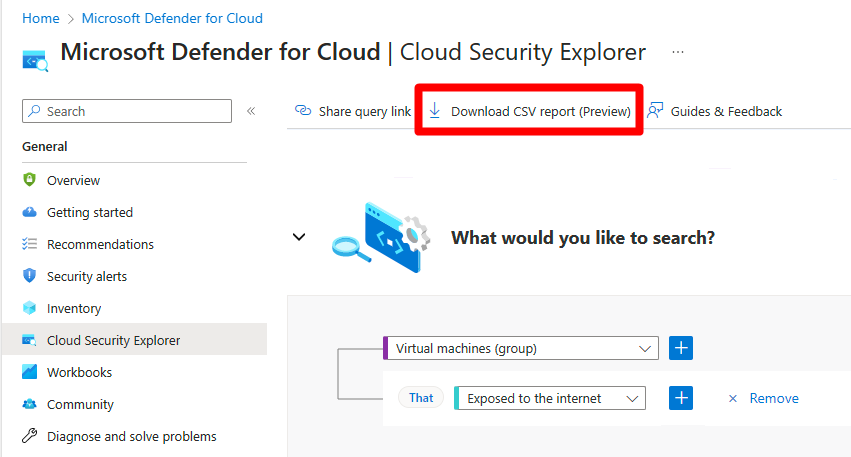
Task: Collapse the sidebar with double chevron
Action: coord(251,111)
